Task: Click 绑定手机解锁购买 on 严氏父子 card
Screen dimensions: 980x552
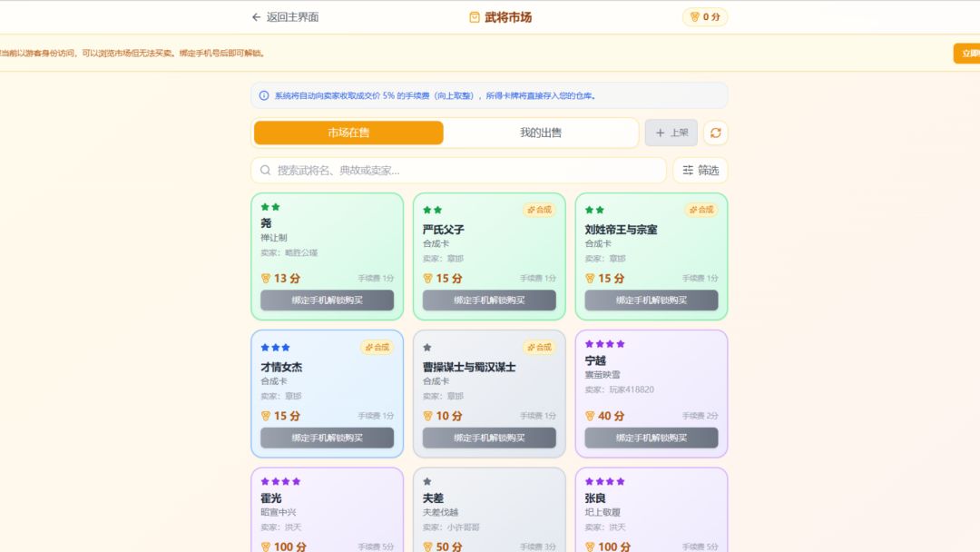Action: point(489,301)
